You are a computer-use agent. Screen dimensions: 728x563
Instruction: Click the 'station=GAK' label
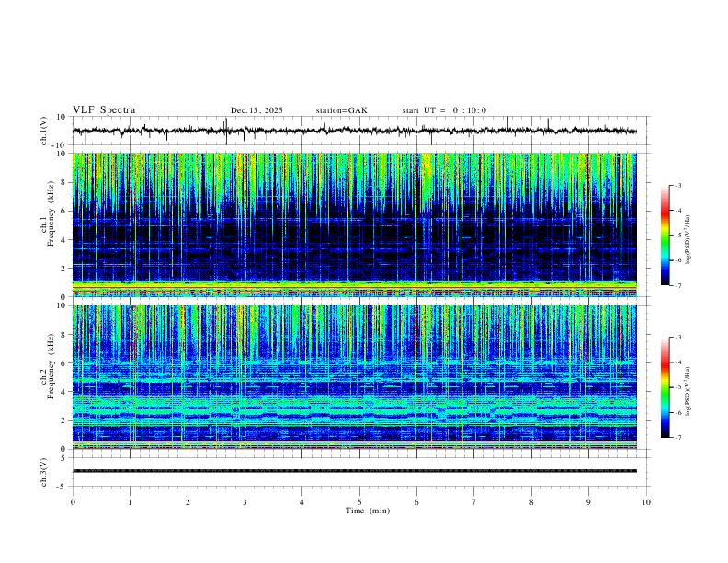point(341,110)
